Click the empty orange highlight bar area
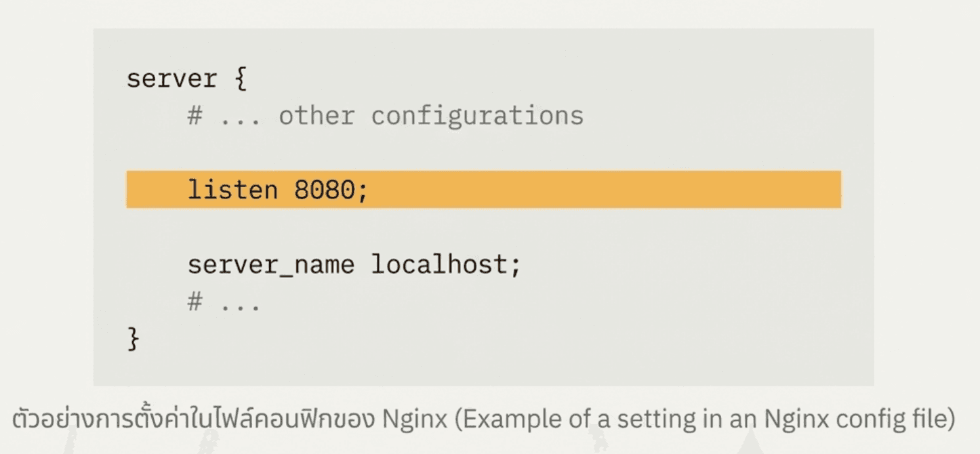 coord(603,190)
